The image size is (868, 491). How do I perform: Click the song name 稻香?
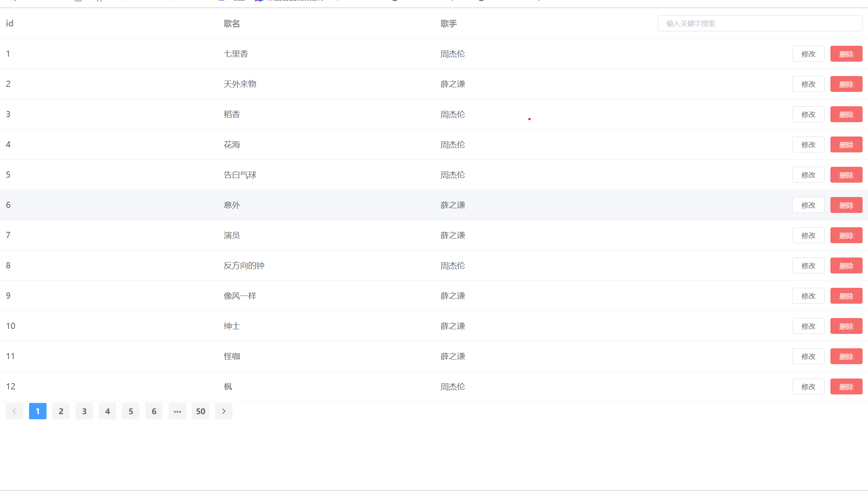(232, 114)
